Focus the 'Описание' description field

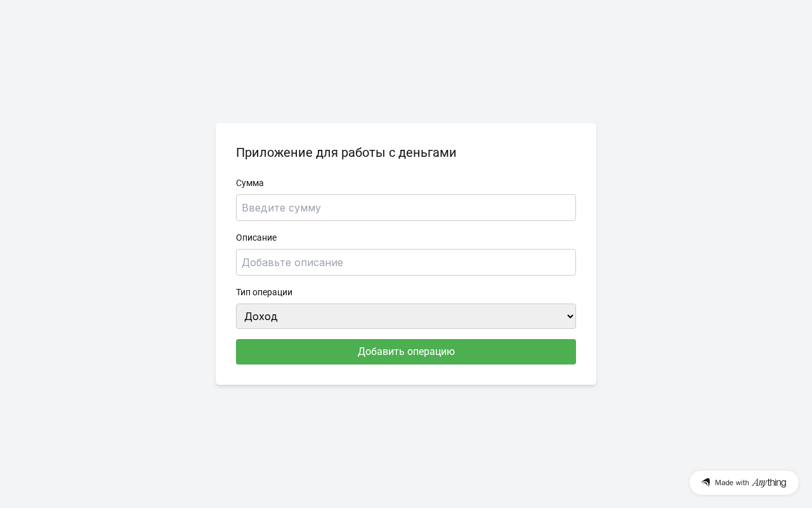406,262
